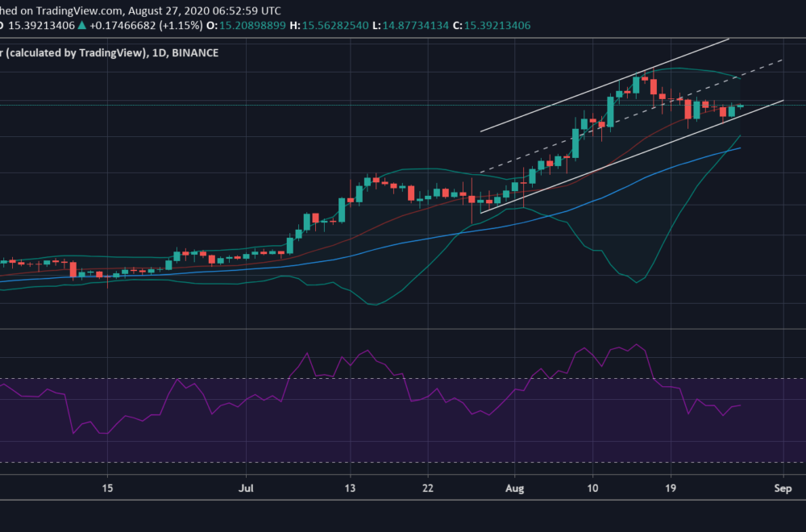This screenshot has height=532, width=806.
Task: Click the '19' date label on time axis
Action: pos(671,488)
